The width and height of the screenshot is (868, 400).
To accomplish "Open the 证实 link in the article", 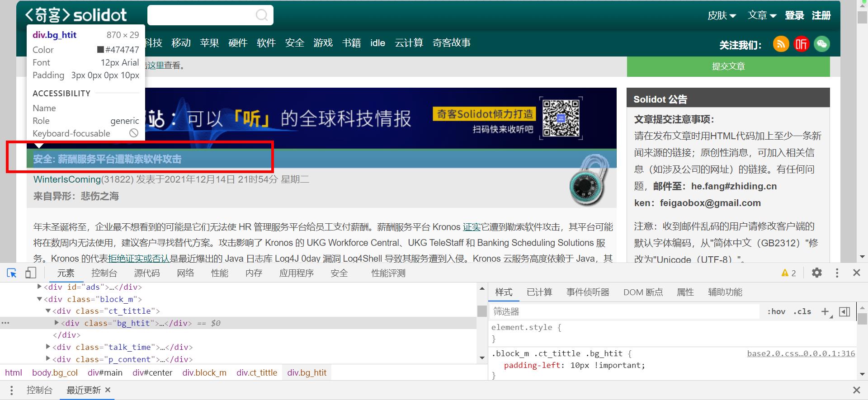I will point(472,227).
